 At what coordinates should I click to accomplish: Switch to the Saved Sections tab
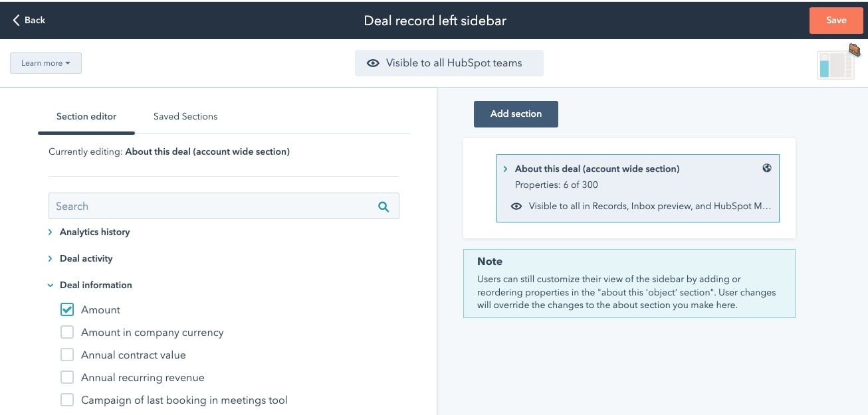pos(185,116)
